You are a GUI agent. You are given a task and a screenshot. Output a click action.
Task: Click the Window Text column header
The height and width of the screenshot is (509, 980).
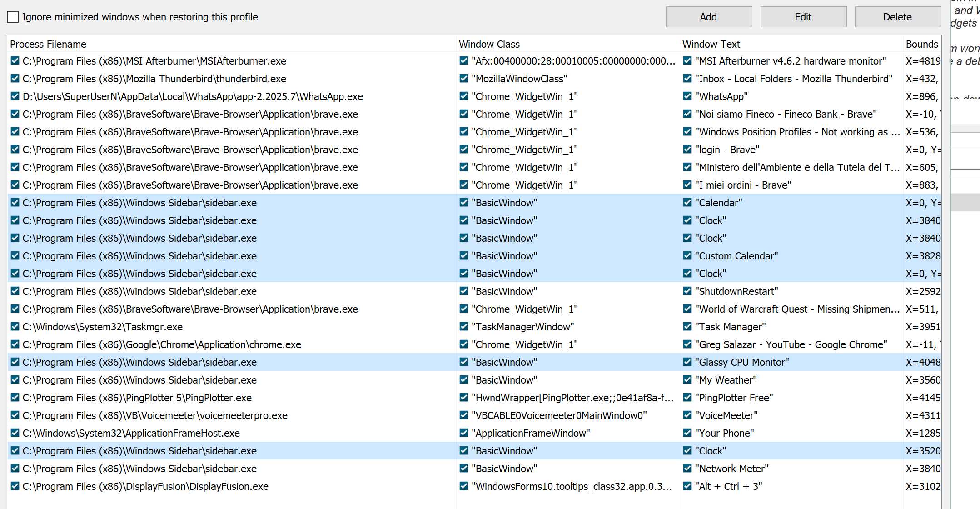(x=711, y=44)
